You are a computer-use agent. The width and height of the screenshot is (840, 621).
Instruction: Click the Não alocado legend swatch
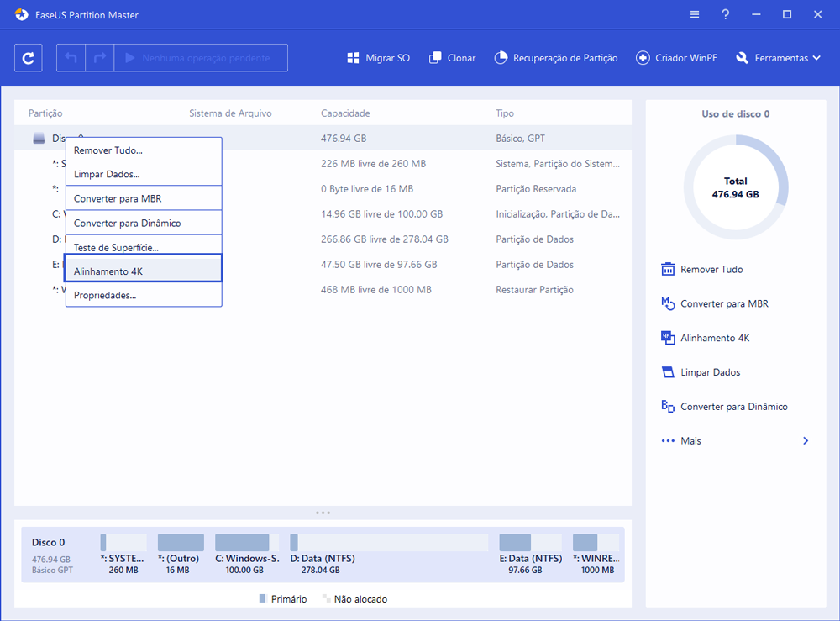click(x=326, y=598)
